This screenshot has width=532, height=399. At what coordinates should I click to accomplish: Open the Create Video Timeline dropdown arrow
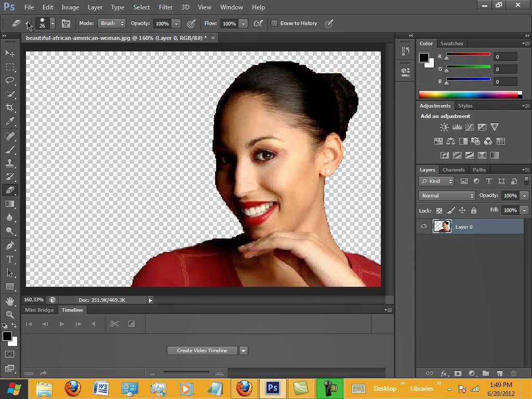(x=244, y=351)
